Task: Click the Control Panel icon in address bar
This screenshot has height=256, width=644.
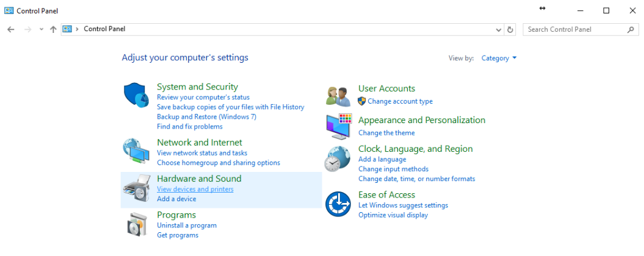Action: 67,29
